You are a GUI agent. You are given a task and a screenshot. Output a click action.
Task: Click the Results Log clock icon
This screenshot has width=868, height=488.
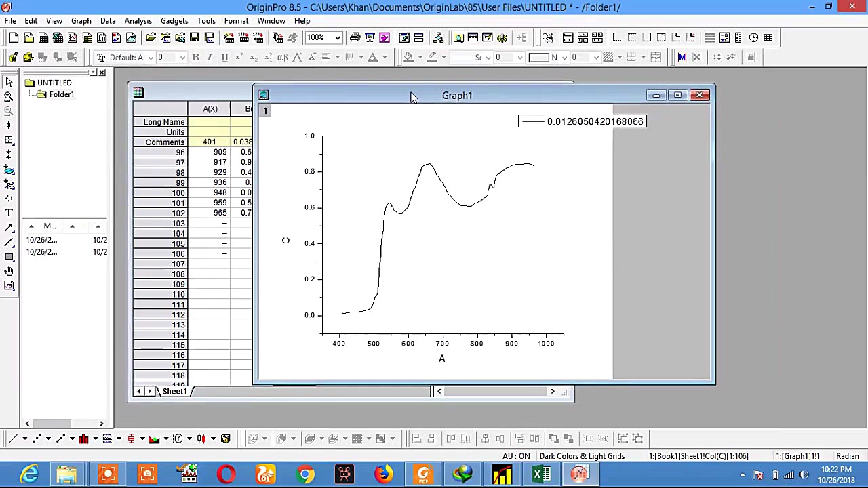point(753,38)
